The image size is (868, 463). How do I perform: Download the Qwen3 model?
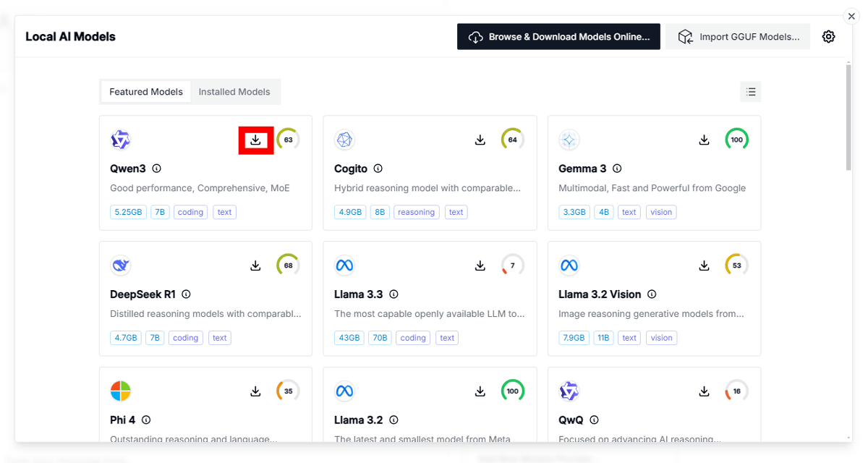[255, 140]
